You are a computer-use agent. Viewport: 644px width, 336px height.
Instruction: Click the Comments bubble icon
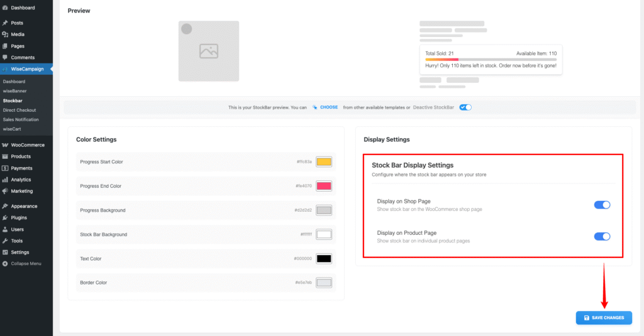point(5,57)
